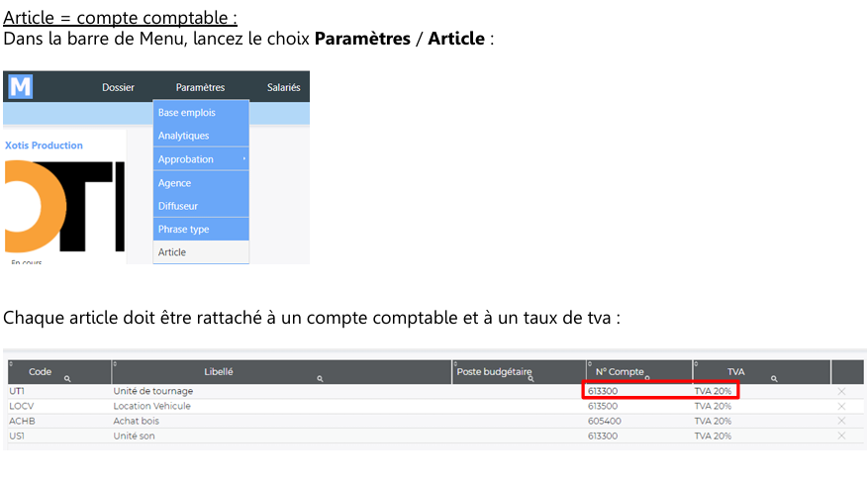Delete the LOCV row with X icon
868x485 pixels.
(841, 406)
